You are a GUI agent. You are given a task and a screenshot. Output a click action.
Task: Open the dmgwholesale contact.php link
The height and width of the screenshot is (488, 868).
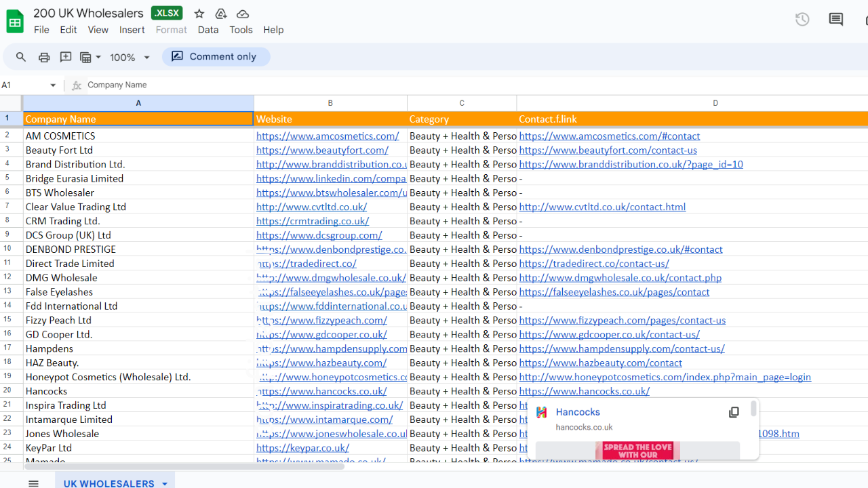coord(620,279)
